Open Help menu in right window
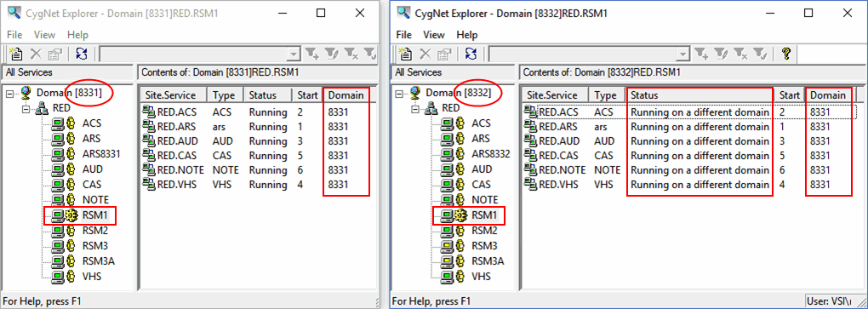The image size is (868, 309). [466, 34]
